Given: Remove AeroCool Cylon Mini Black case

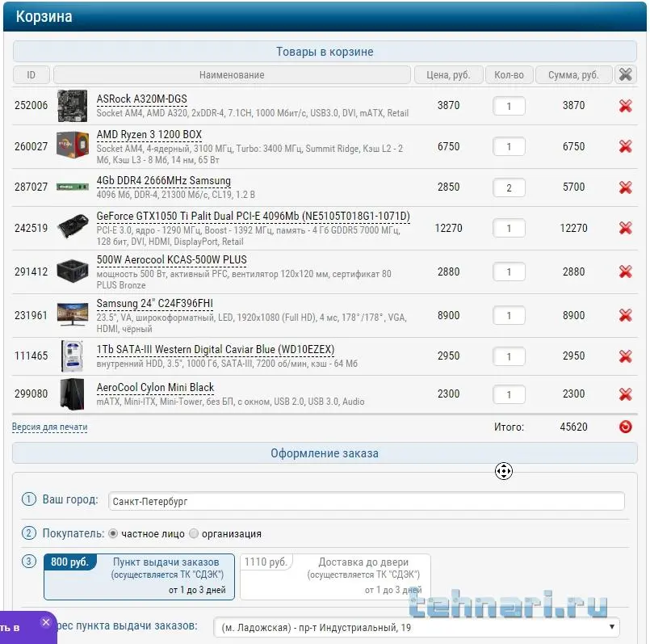Looking at the screenshot, I should point(625,394).
